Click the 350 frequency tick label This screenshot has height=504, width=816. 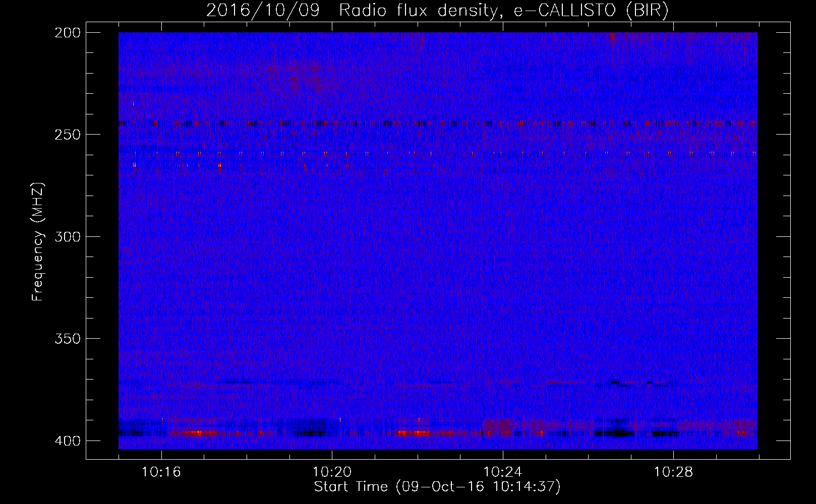[67, 339]
